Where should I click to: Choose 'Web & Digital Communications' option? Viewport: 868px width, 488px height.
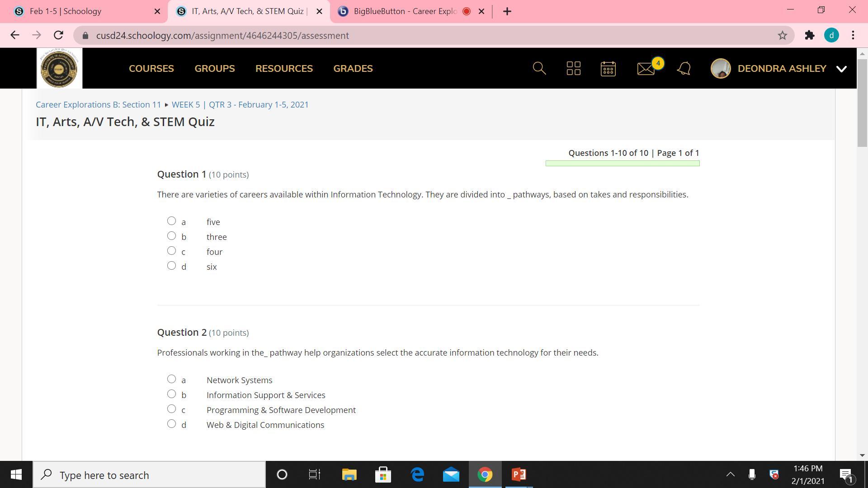pos(171,424)
